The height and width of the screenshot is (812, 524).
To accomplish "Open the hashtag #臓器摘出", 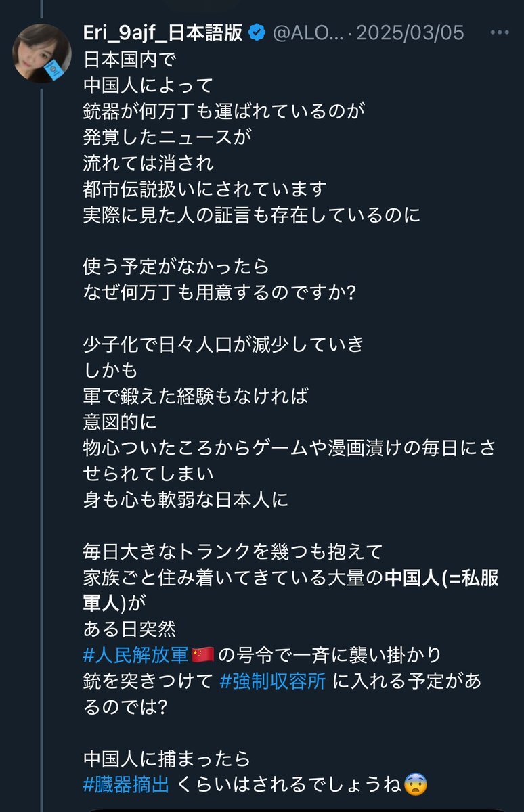I will tap(126, 785).
